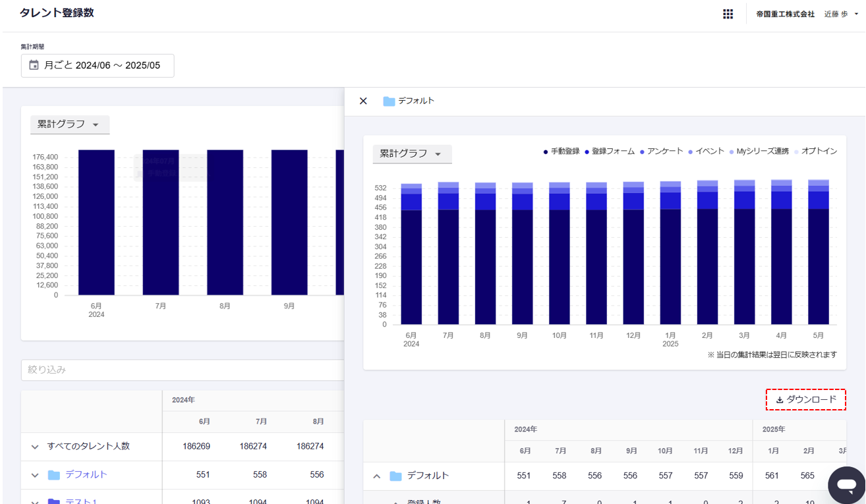Screen dimensions: 866x504
Task: Toggle 手動登録 legend series
Action: point(561,152)
